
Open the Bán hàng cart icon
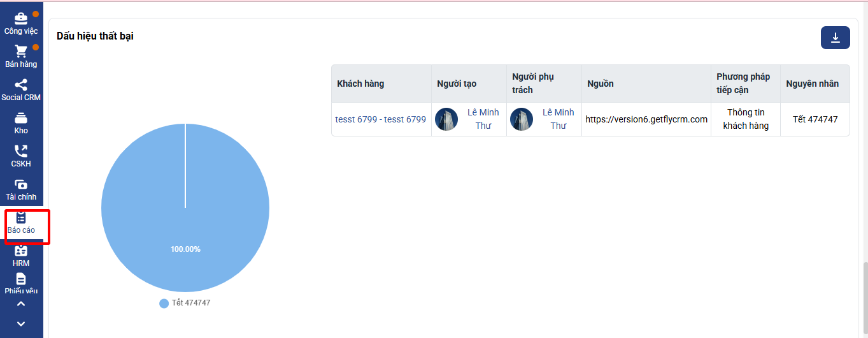pos(21,52)
